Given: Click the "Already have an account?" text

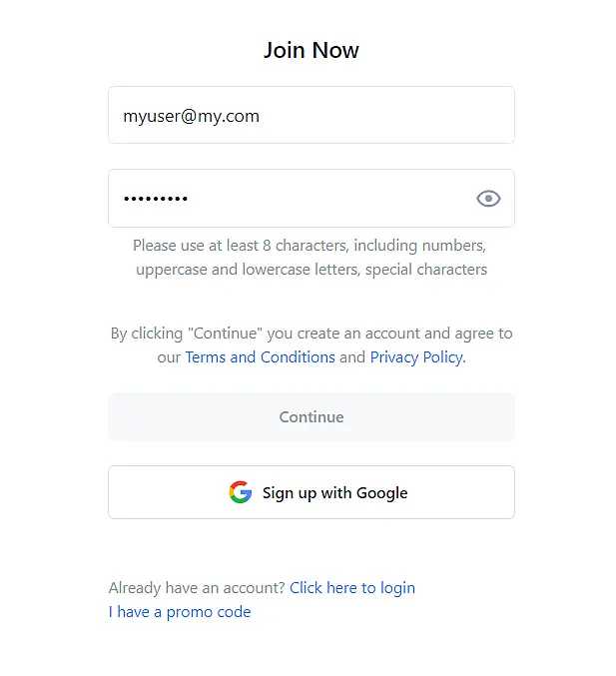Looking at the screenshot, I should tap(197, 588).
